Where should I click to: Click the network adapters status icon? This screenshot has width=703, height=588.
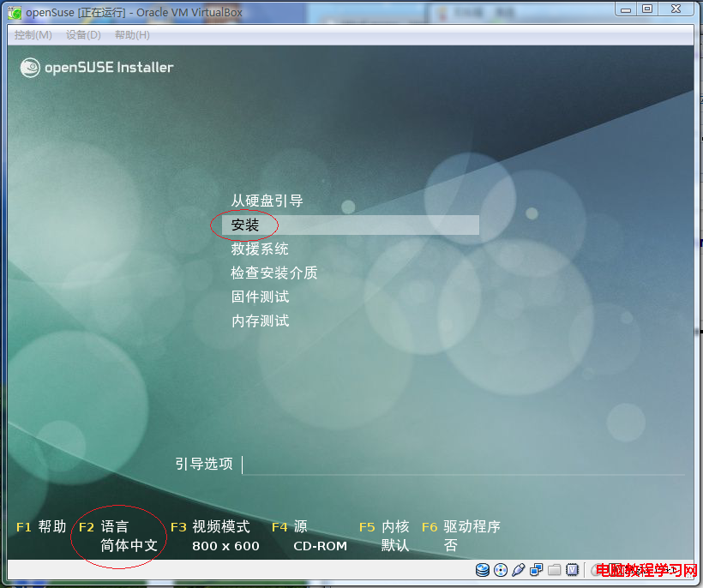pos(536,570)
